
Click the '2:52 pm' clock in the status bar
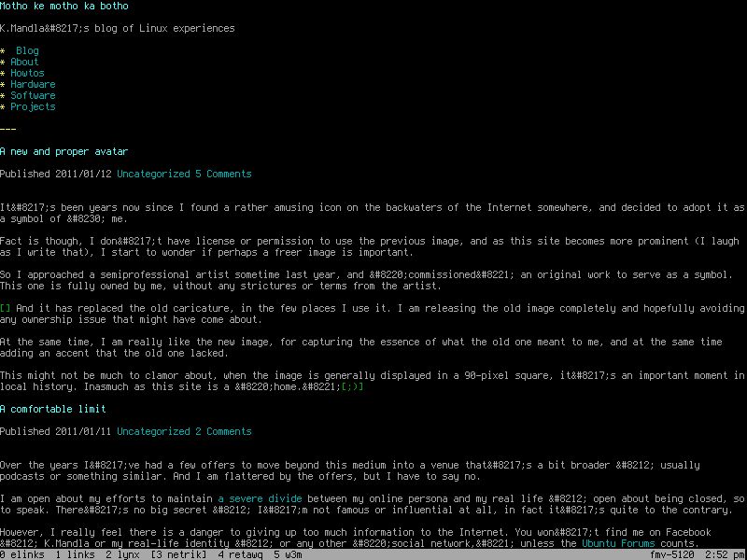pos(726,554)
